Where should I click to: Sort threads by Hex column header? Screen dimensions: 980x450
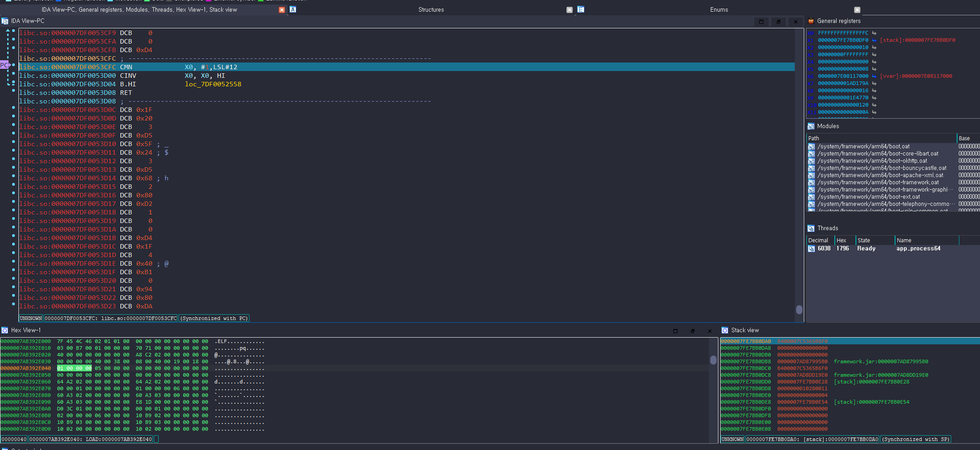845,241
